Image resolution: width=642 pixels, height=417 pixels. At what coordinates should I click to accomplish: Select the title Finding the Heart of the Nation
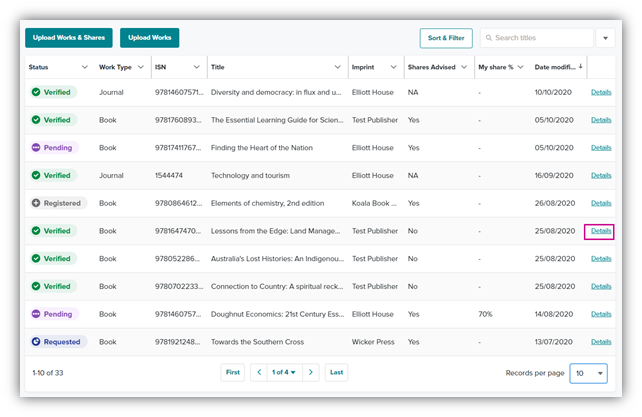(x=262, y=148)
